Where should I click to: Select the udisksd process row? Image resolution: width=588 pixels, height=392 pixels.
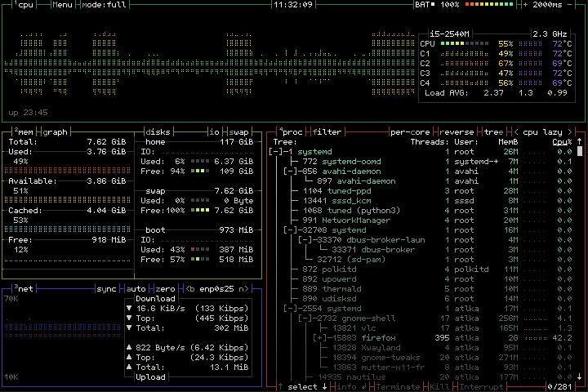point(421,299)
